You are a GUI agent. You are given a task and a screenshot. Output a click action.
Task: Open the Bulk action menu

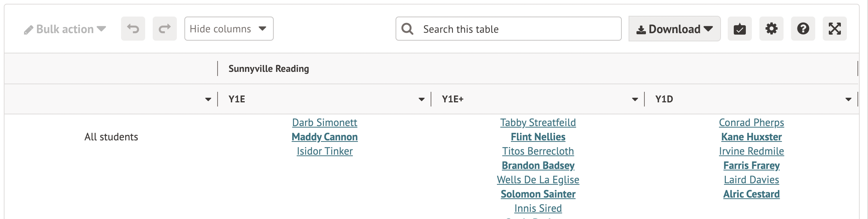(x=65, y=29)
